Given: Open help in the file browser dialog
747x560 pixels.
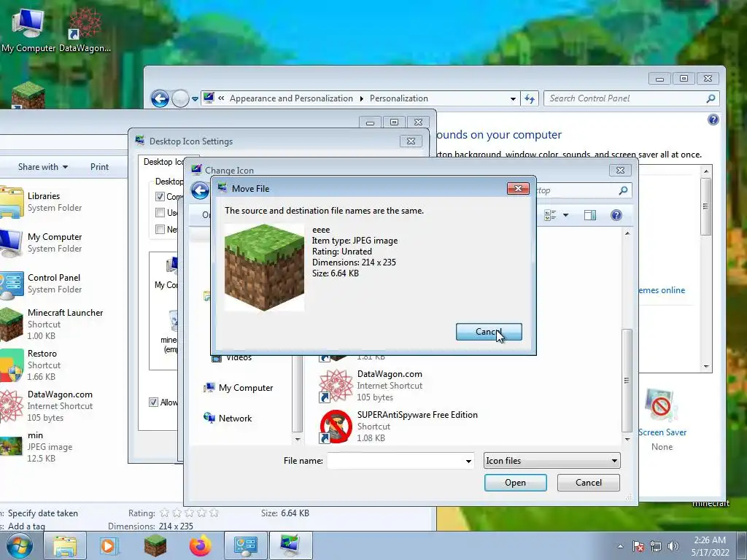Looking at the screenshot, I should (616, 215).
